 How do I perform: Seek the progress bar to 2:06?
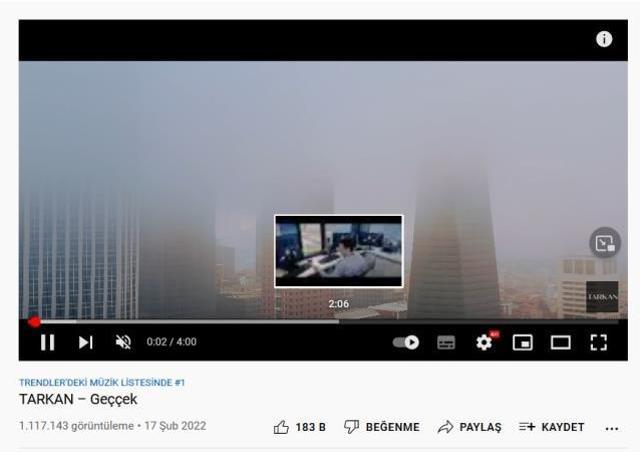click(x=339, y=322)
